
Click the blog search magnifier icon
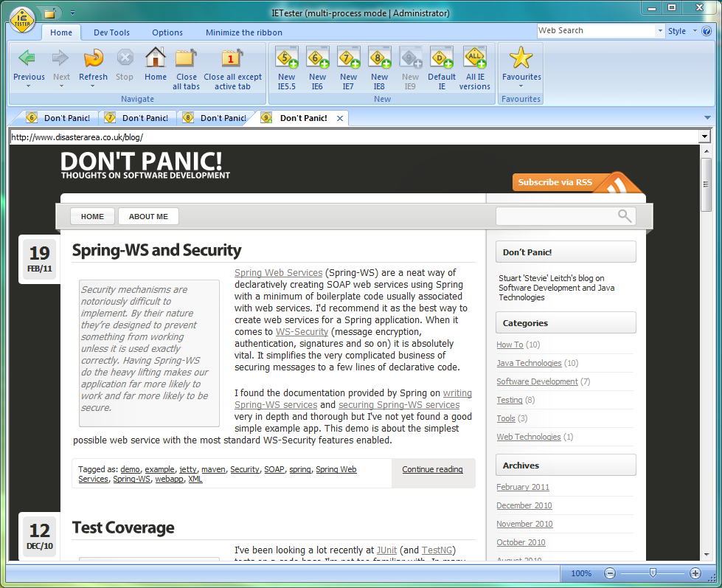pos(625,215)
